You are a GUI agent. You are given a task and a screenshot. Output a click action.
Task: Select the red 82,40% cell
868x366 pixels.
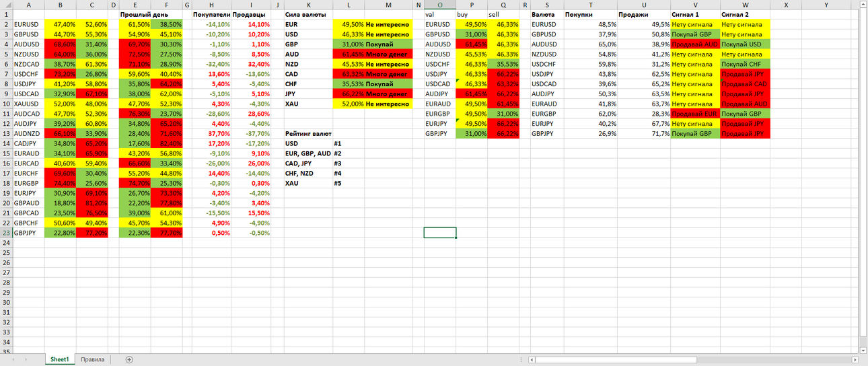[x=167, y=143]
